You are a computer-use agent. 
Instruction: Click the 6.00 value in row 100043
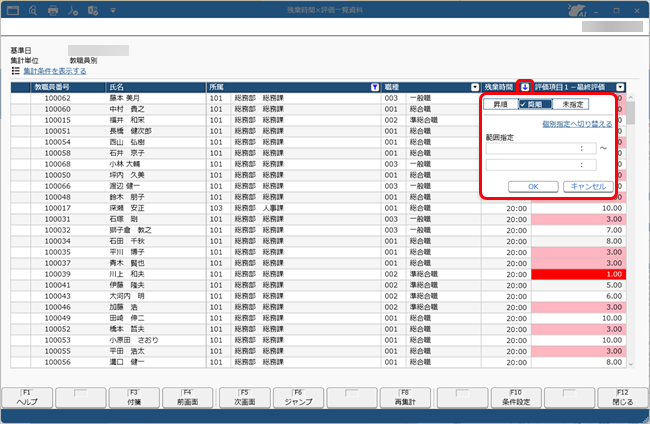pos(614,296)
